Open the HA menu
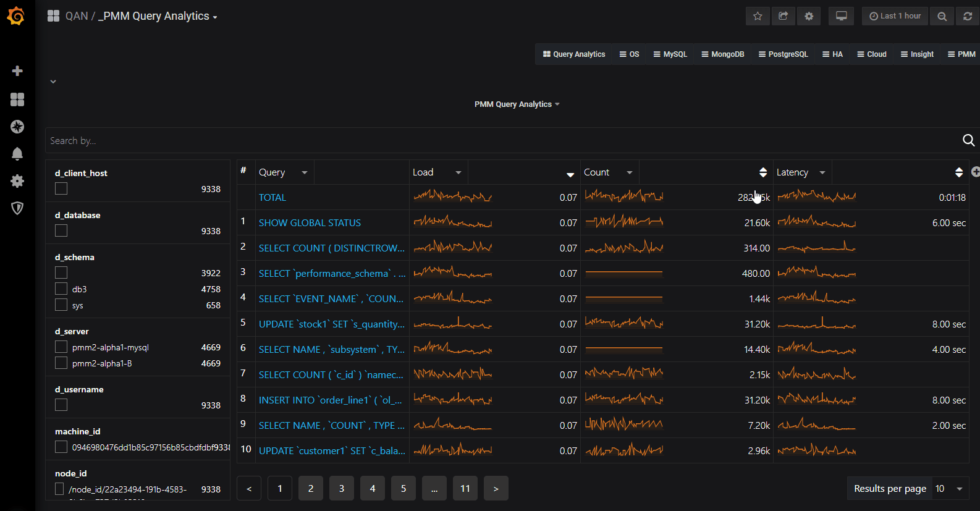Screen dimensions: 980x511 [832, 54]
